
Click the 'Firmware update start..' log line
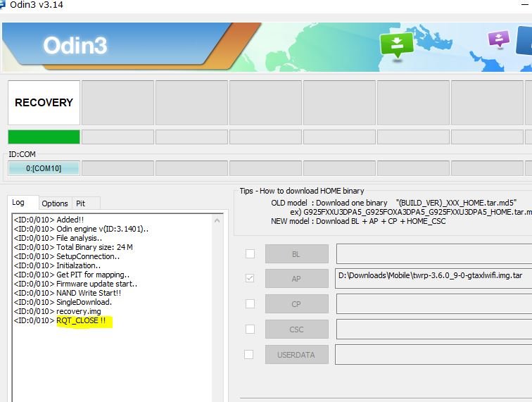click(75, 284)
